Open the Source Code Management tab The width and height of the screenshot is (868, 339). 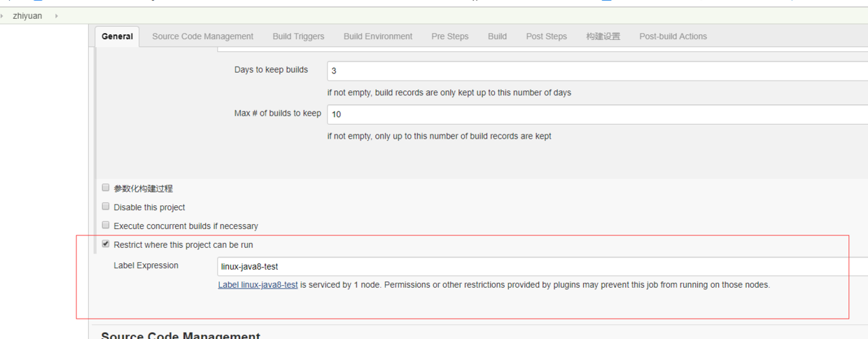[202, 36]
